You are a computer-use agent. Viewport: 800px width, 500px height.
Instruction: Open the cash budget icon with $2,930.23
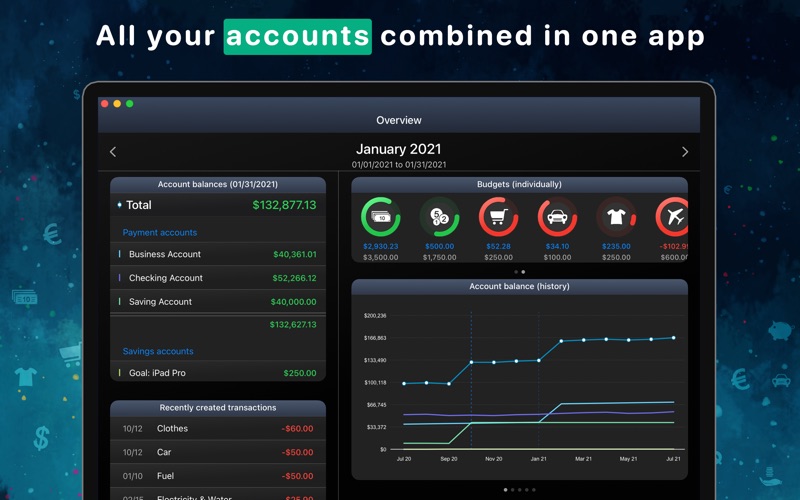(381, 217)
